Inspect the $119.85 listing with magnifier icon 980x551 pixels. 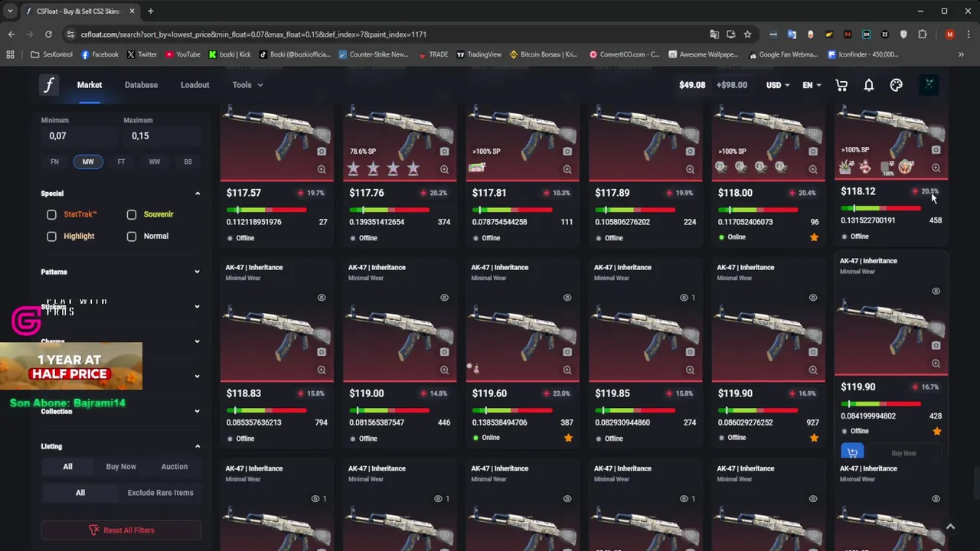point(690,370)
